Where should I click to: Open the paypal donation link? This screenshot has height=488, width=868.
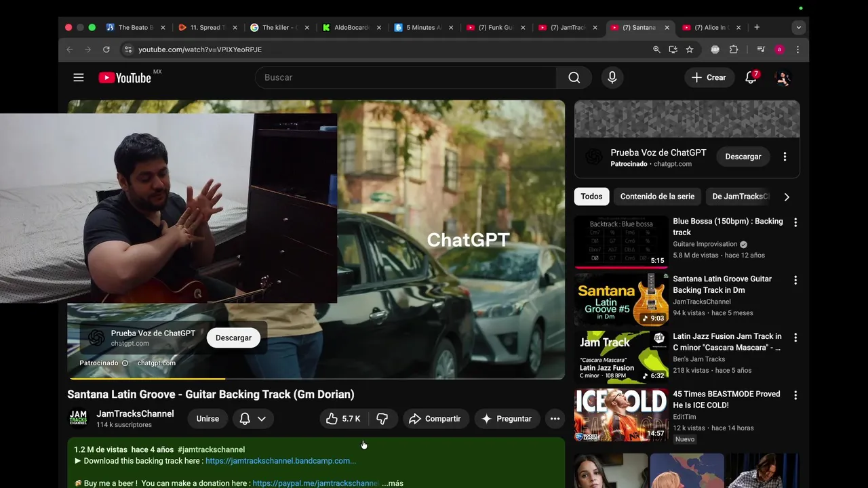click(316, 483)
